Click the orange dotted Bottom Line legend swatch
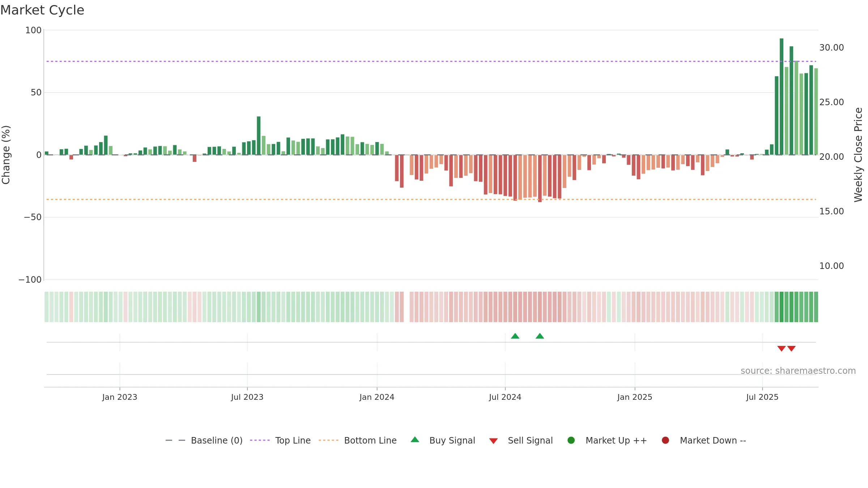The image size is (868, 488). [x=328, y=440]
